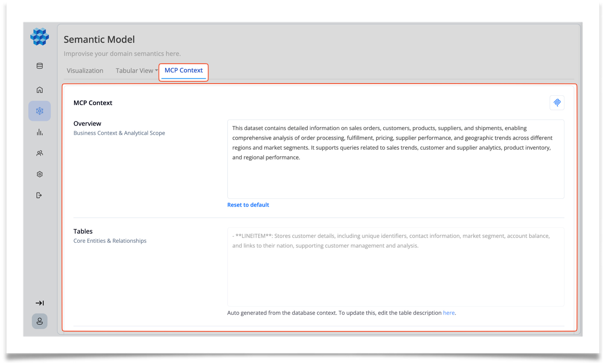Expand the sidebar with arrow icon
This screenshot has width=607, height=364.
coord(40,303)
